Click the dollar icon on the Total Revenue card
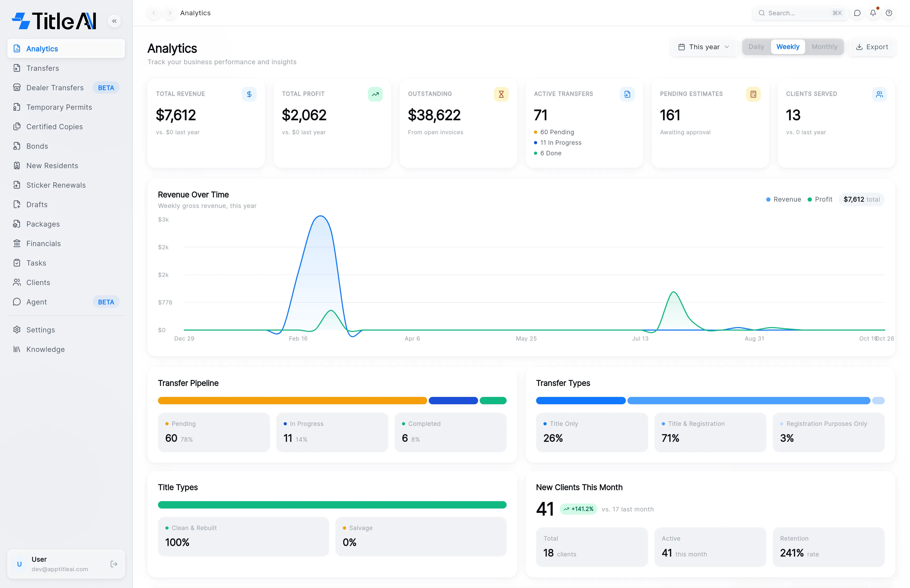Viewport: 910px width, 588px height. pos(249,94)
